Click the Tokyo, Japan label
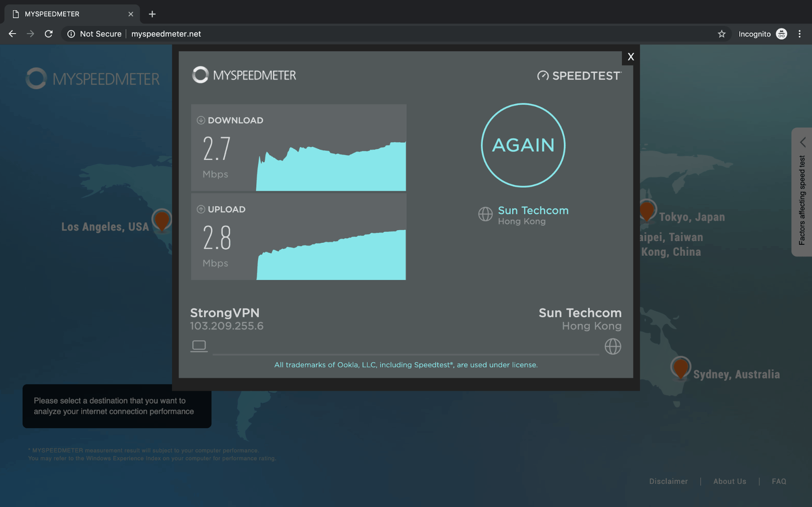Image resolution: width=812 pixels, height=507 pixels. click(x=692, y=217)
